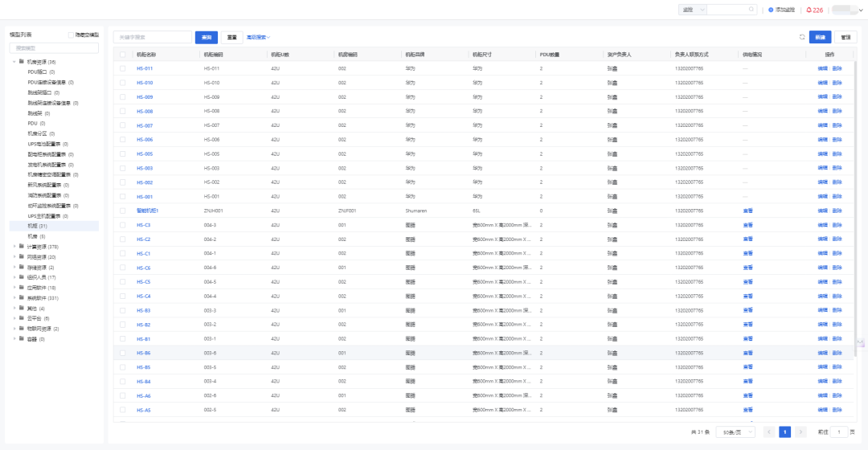Check the box for row HS-011
Screen dimensions: 868x450
[x=122, y=68]
